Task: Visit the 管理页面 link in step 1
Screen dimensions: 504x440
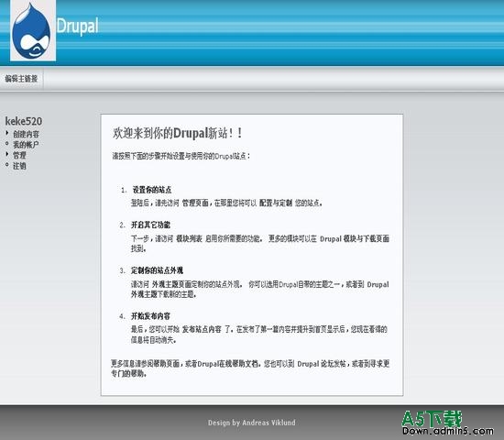Action: pos(195,203)
